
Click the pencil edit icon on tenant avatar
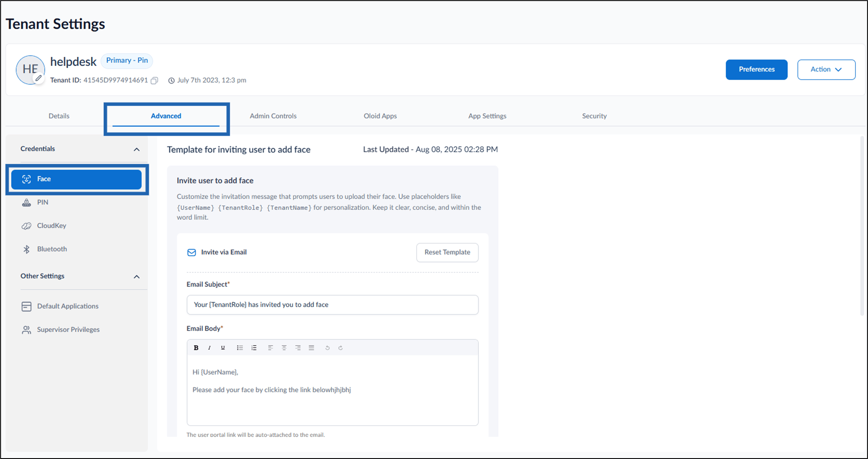click(x=39, y=78)
